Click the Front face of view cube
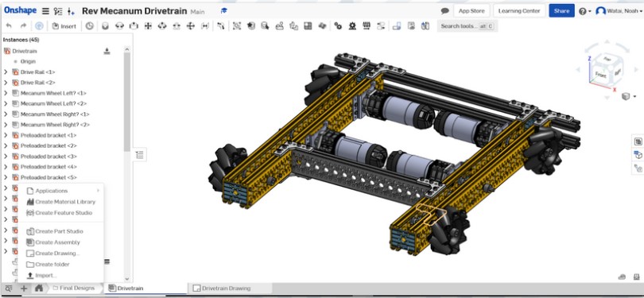This screenshot has width=644, height=298. click(600, 75)
